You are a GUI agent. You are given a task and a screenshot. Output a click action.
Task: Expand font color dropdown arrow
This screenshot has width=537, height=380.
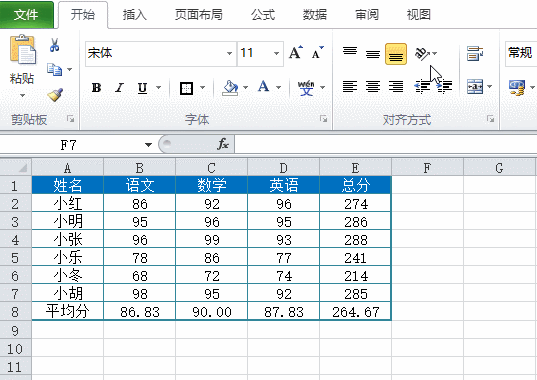pyautogui.click(x=278, y=88)
